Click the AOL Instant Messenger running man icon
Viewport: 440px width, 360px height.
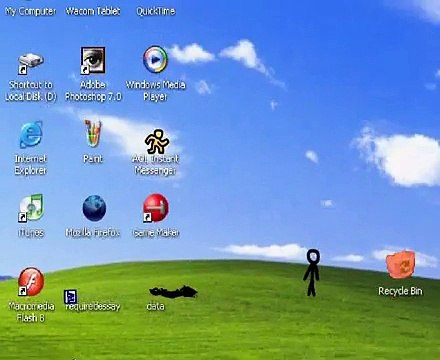point(157,142)
